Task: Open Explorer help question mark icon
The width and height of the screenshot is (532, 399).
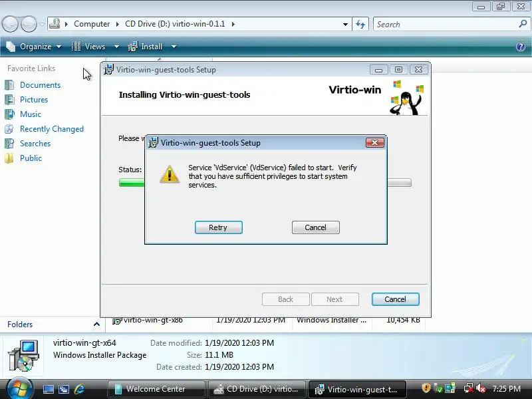Action: tap(521, 47)
